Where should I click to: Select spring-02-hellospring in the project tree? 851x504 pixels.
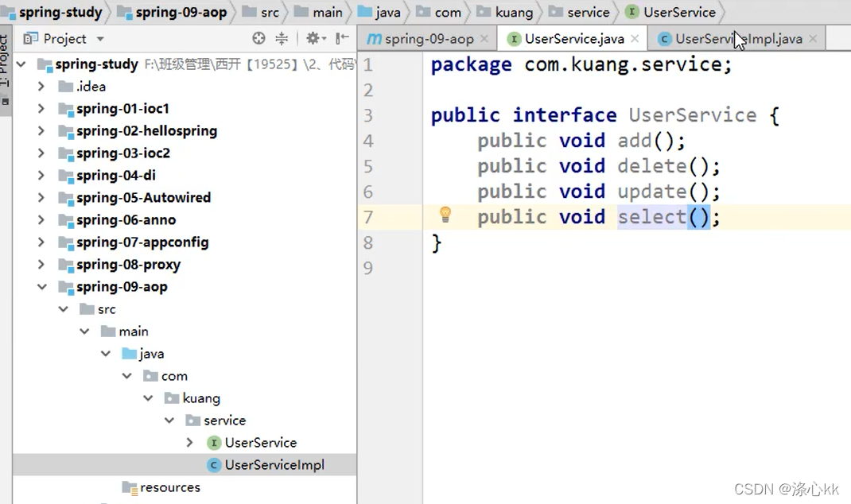point(146,130)
